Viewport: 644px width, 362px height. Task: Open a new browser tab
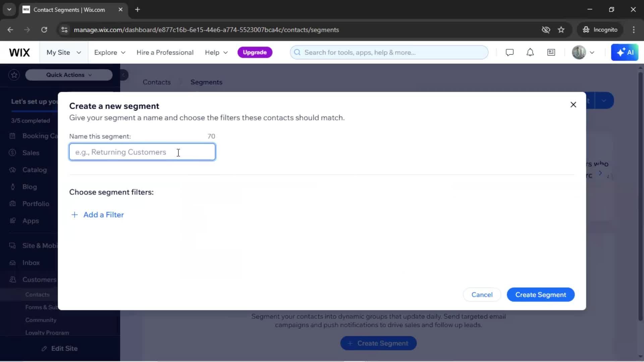tap(137, 9)
